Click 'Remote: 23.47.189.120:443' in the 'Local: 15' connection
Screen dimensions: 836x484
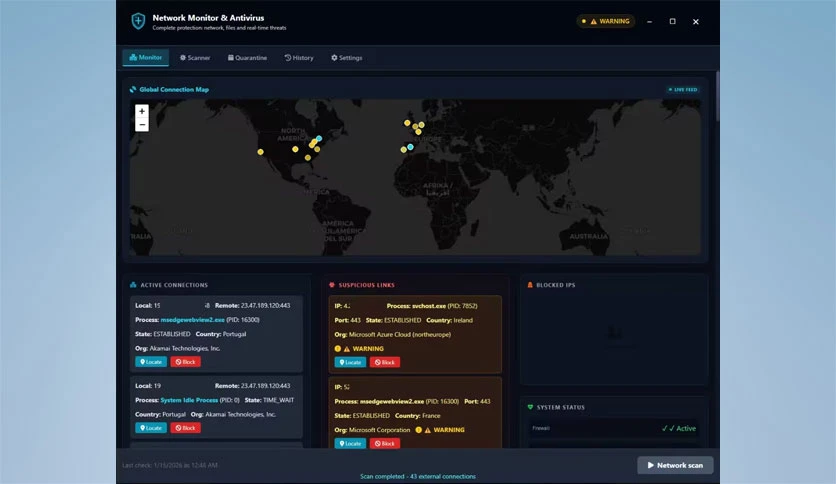[x=252, y=305]
